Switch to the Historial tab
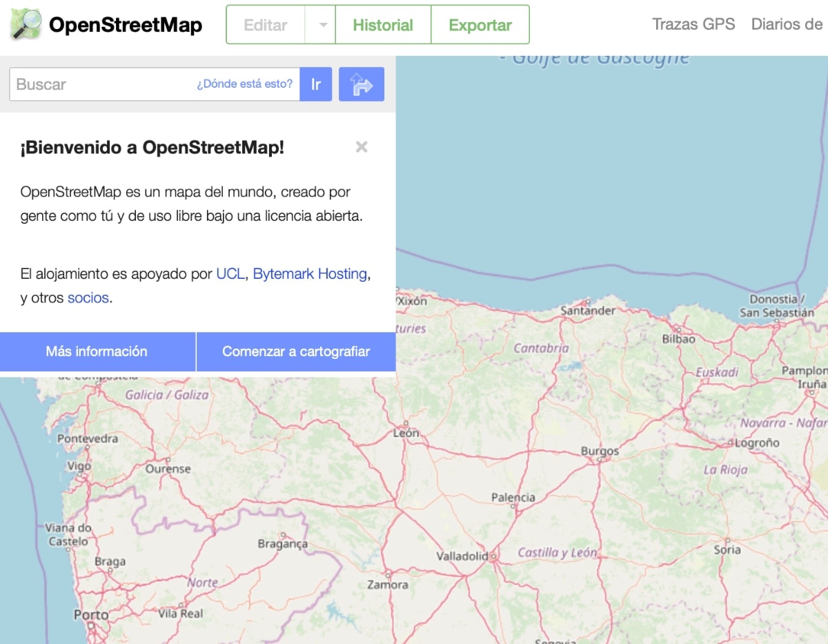 pyautogui.click(x=383, y=25)
